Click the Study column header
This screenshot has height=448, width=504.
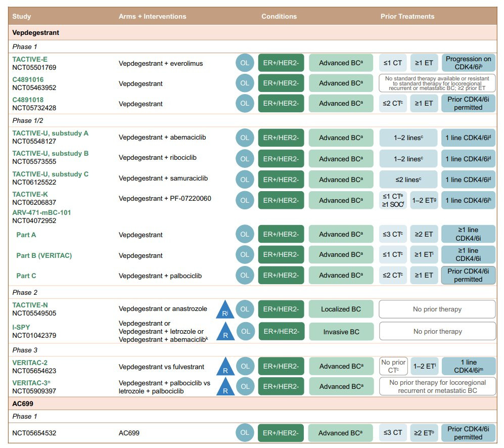[x=22, y=16]
